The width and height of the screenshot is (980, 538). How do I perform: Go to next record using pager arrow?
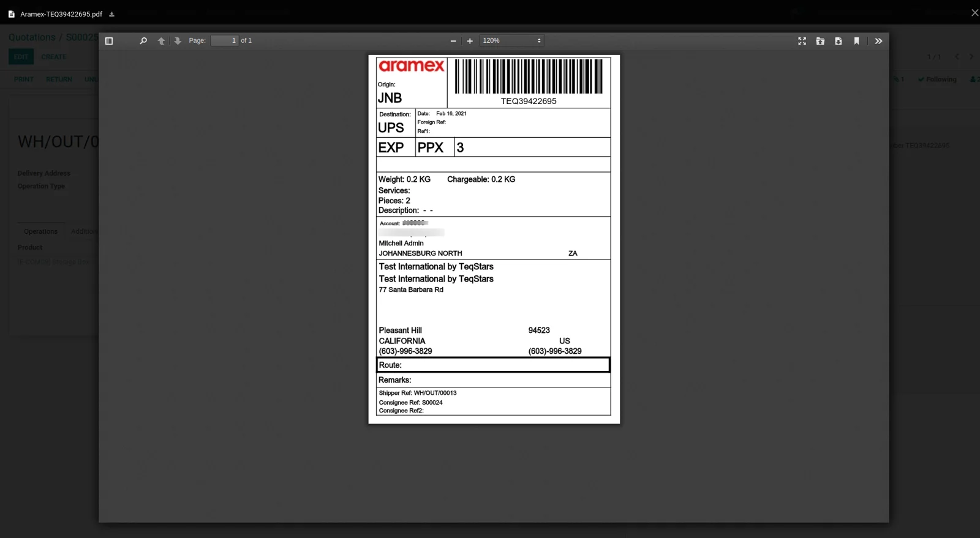click(x=971, y=57)
